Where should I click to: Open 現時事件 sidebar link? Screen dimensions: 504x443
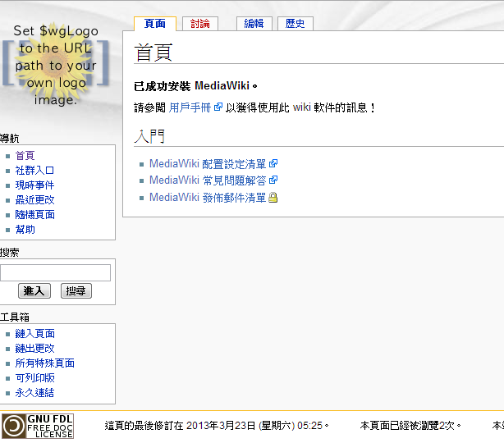tap(34, 185)
